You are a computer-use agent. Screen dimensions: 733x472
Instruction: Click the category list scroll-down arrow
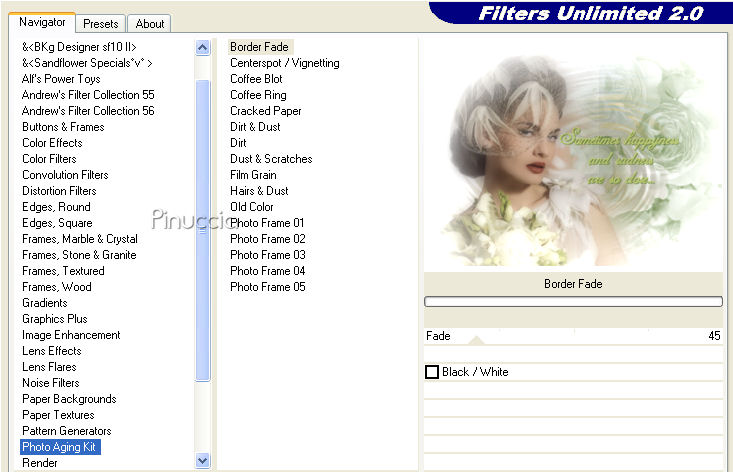pyautogui.click(x=202, y=461)
